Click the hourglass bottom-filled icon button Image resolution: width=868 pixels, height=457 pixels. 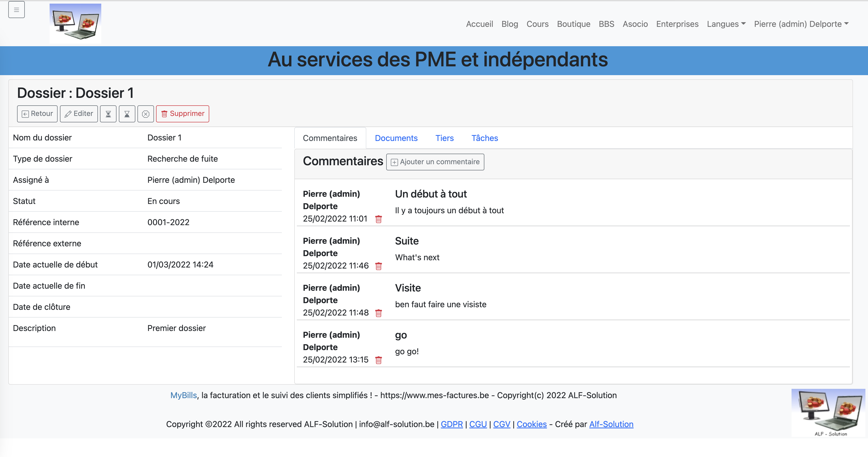click(127, 114)
